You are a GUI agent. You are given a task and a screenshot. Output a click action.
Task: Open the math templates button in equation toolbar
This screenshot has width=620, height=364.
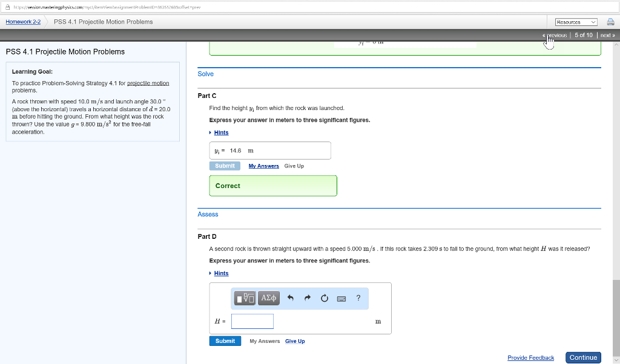[x=246, y=298]
